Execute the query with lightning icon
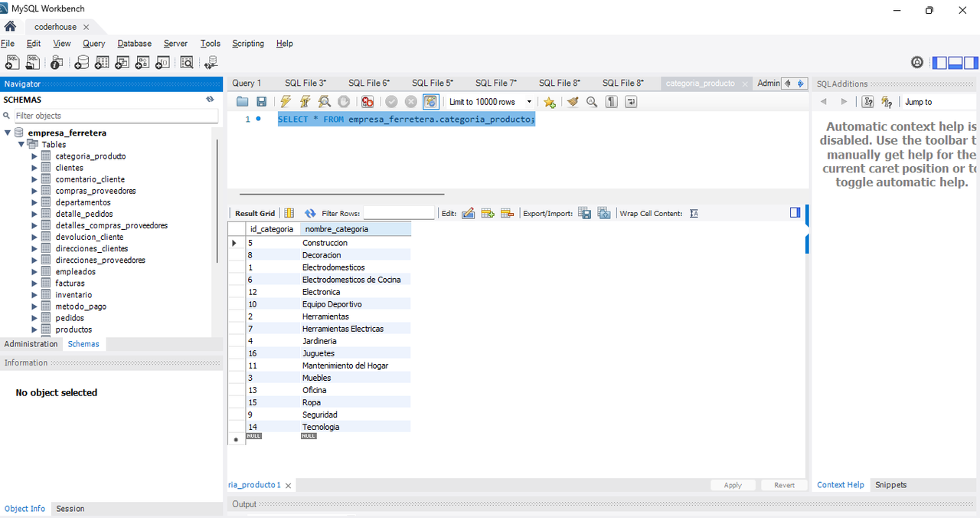 [x=286, y=101]
